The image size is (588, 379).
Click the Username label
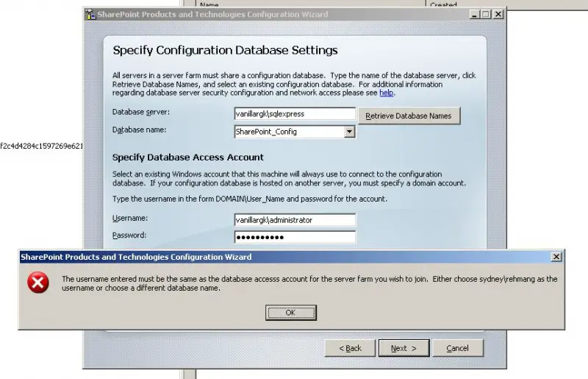[130, 219]
